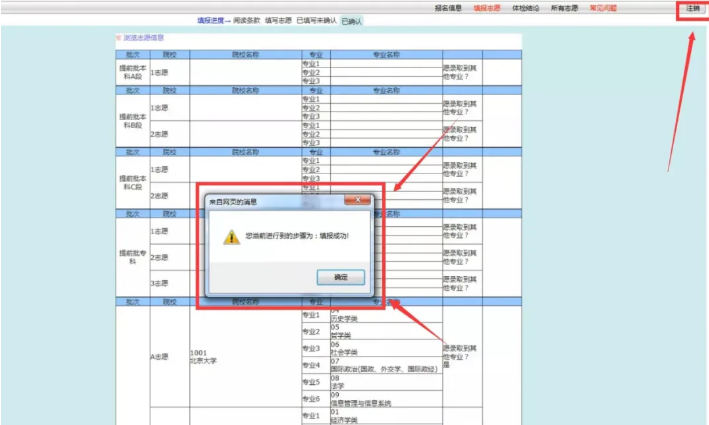This screenshot has width=709, height=425.
Task: Click the 01 经济学类 major cell
Action: 386,416
